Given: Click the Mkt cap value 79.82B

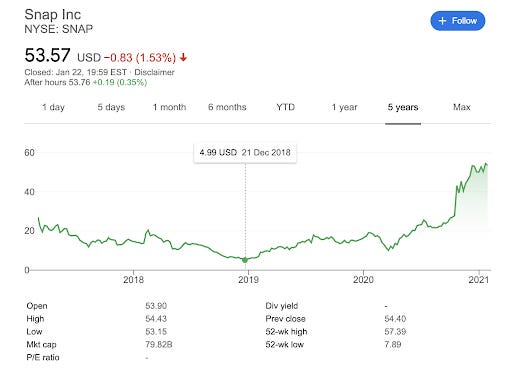Looking at the screenshot, I should [159, 344].
